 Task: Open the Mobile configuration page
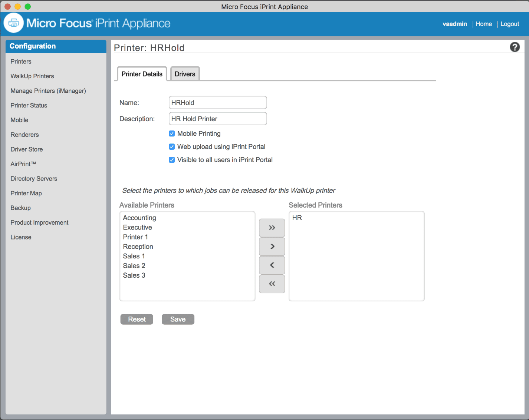click(20, 120)
